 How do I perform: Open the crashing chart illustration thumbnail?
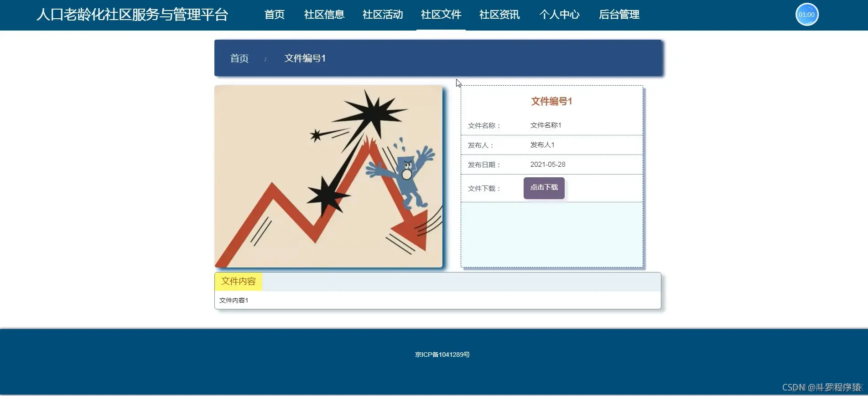[328, 176]
